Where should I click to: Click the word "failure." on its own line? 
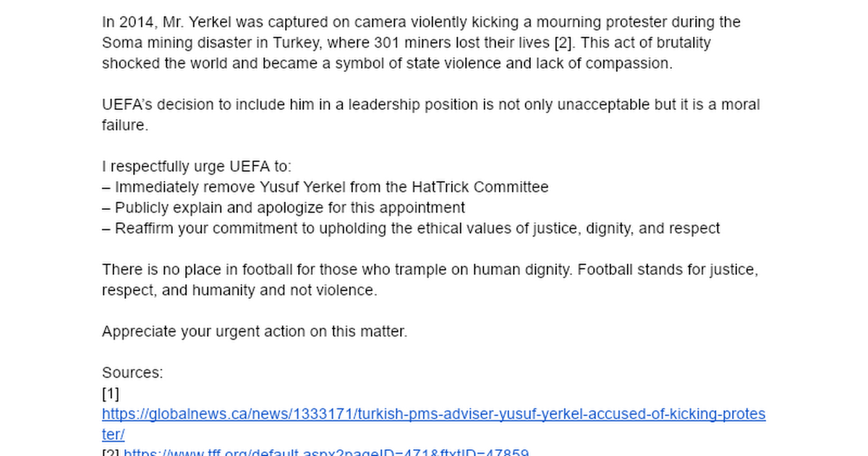(124, 125)
